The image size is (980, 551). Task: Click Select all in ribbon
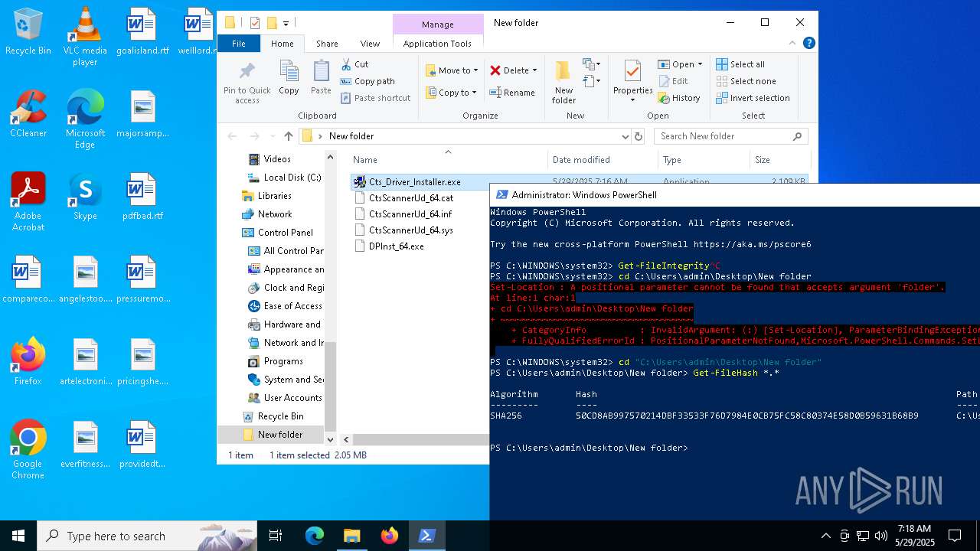click(740, 64)
